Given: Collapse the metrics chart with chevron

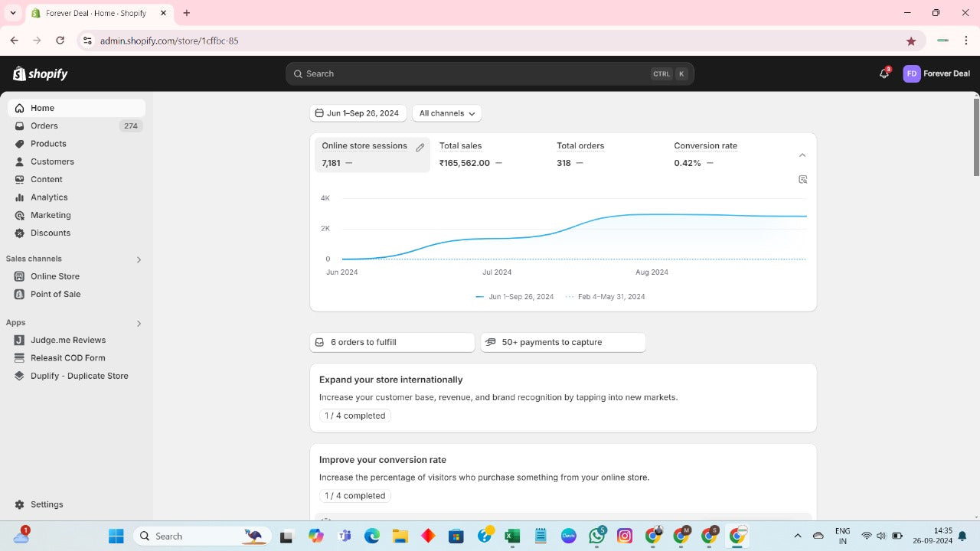Looking at the screenshot, I should (x=802, y=155).
